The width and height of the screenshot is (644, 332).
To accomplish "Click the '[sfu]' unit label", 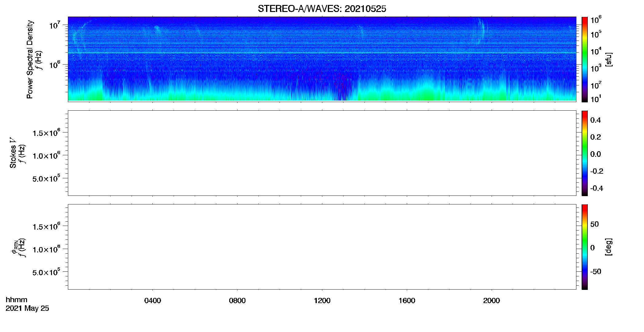I will [609, 59].
